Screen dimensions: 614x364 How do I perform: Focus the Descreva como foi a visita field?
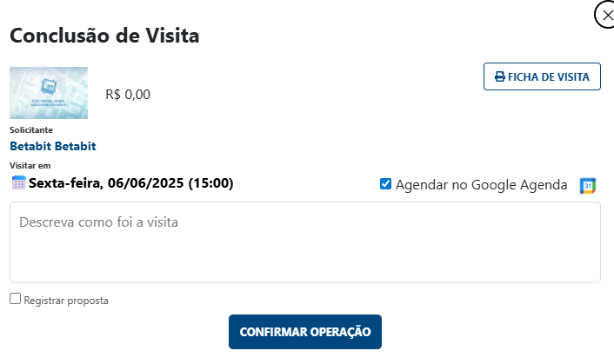click(x=304, y=242)
